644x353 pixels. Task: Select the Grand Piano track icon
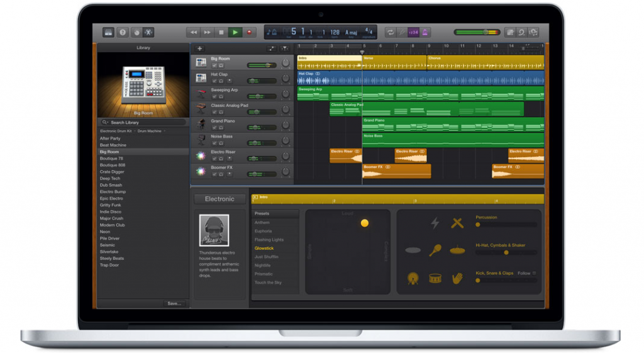(201, 125)
